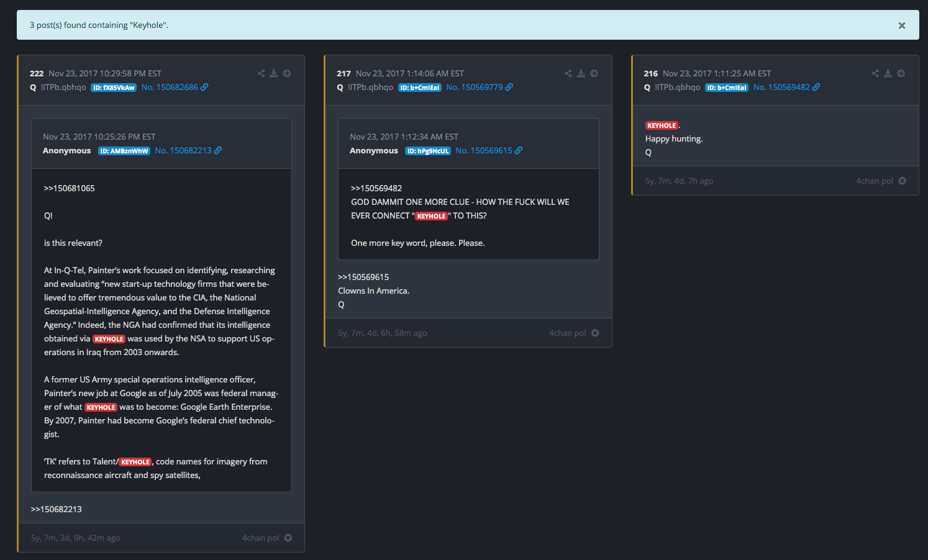Click '5y, 7m, 3d, 9h, 42m ago' text

tap(76, 538)
